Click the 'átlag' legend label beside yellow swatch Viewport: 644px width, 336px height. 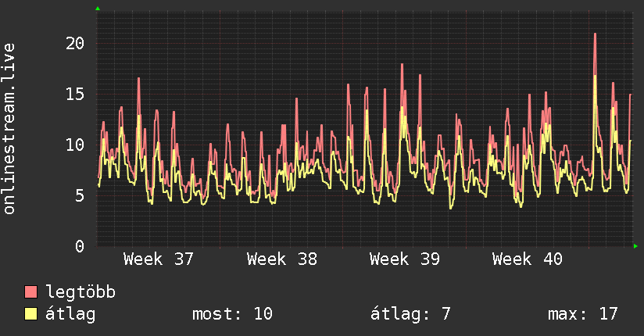[x=70, y=314]
